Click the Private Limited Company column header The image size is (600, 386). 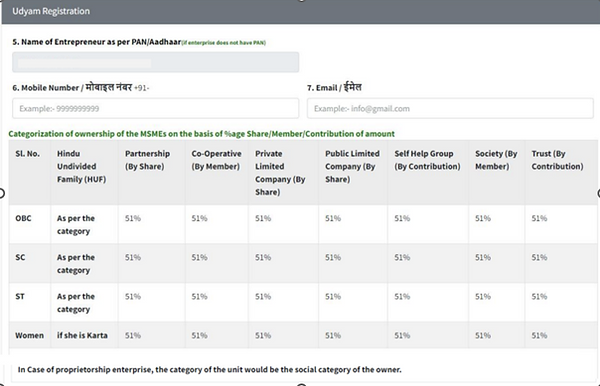280,173
